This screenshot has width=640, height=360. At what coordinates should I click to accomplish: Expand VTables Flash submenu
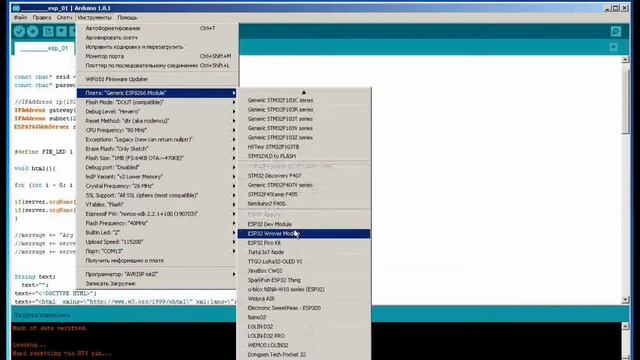[x=157, y=204]
